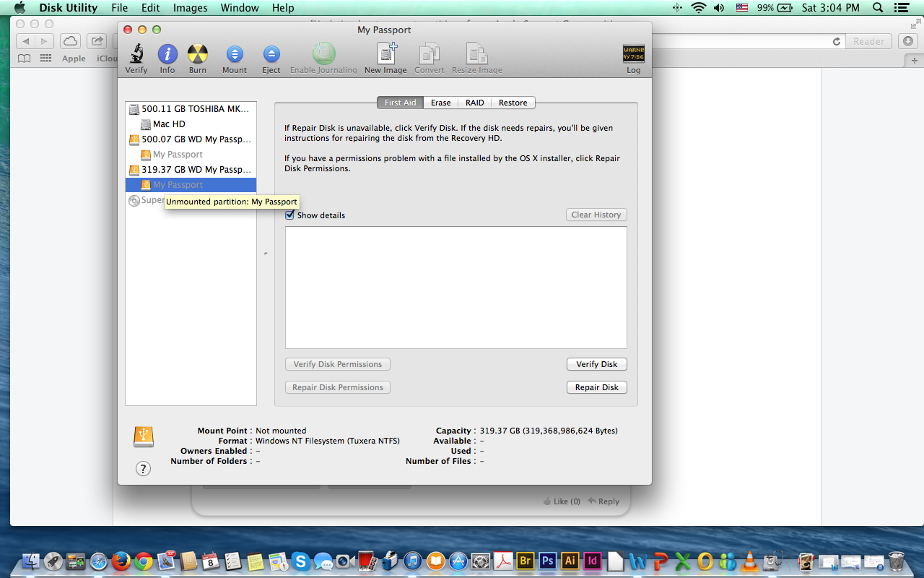Click the Resize Image toolbar icon
The height and width of the screenshot is (578, 924).
click(476, 54)
